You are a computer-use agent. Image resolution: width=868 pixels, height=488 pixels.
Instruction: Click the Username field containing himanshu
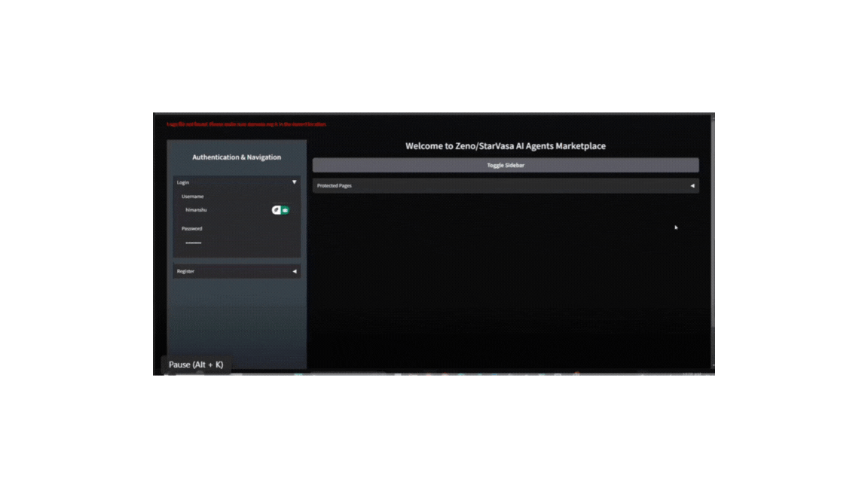pos(237,210)
